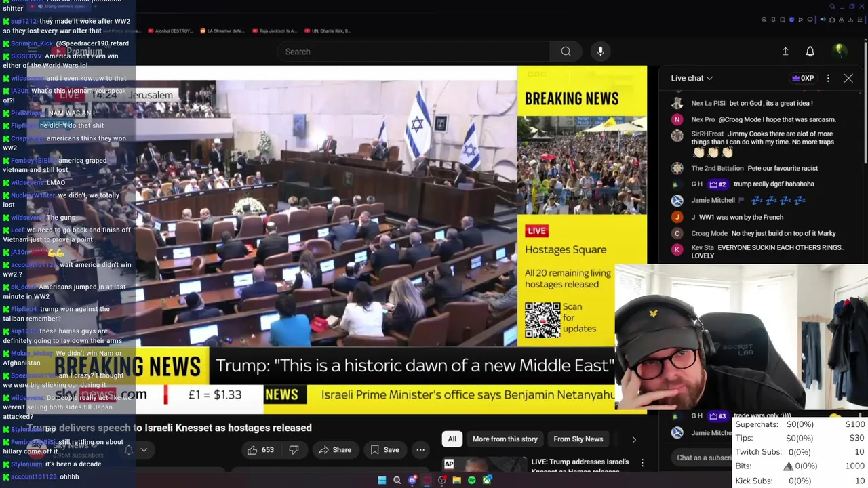Click the AP suggested video thumbnail
Screen dimensions: 868x488
pyautogui.click(x=485, y=465)
